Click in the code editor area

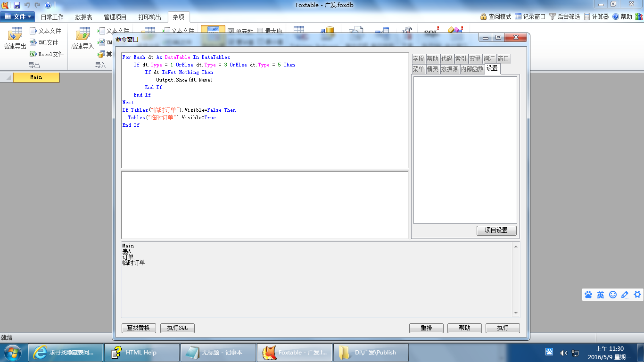pyautogui.click(x=265, y=110)
